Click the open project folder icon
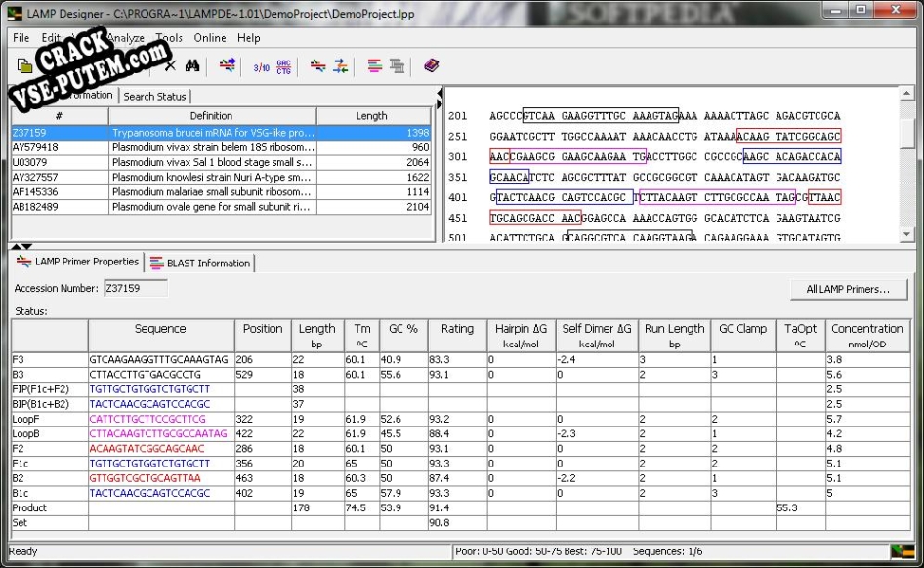 tap(24, 65)
